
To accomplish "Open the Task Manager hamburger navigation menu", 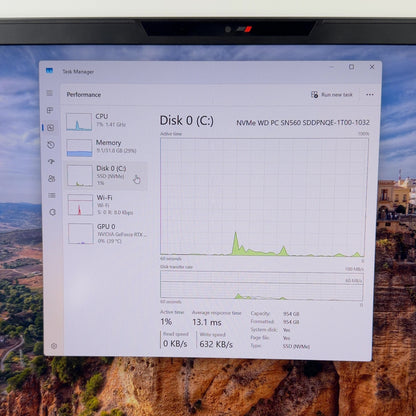I will 50,93.
